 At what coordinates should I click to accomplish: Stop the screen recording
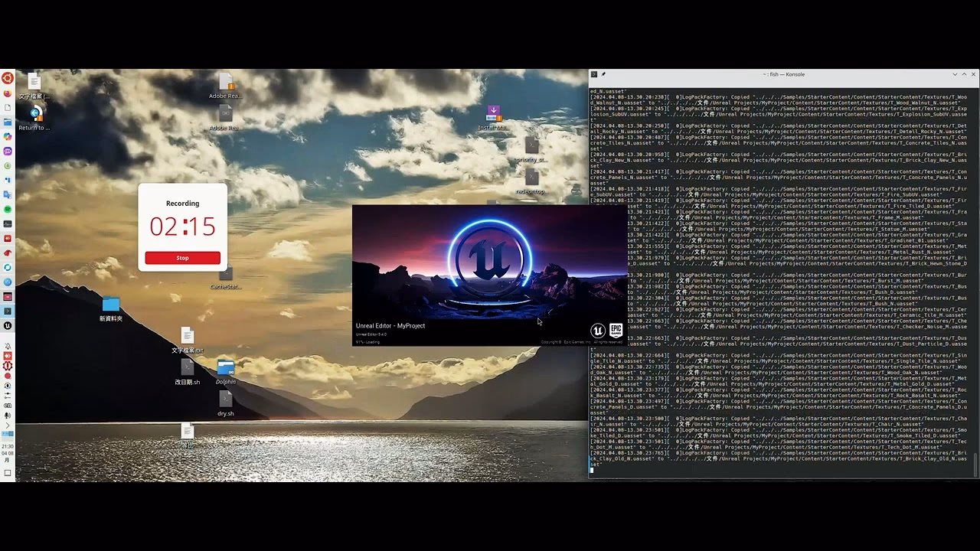tap(182, 258)
